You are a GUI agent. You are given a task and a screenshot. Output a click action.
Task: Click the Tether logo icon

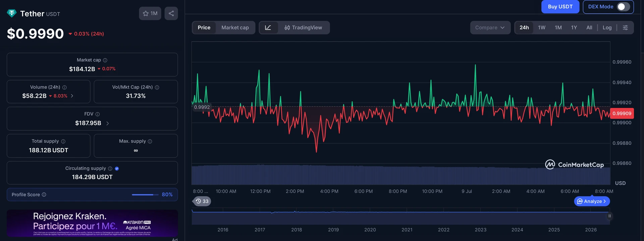pyautogui.click(x=12, y=13)
